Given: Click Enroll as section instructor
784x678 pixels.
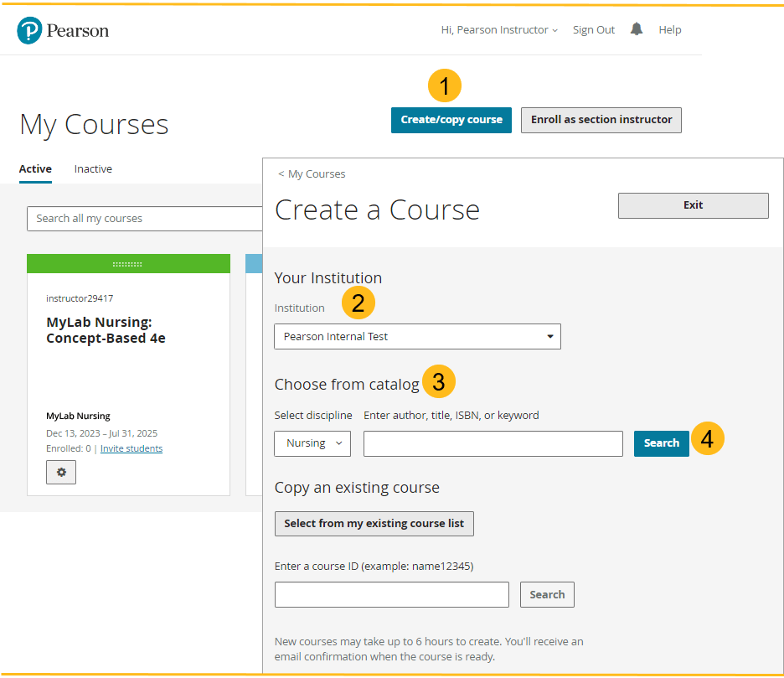Looking at the screenshot, I should click(601, 120).
